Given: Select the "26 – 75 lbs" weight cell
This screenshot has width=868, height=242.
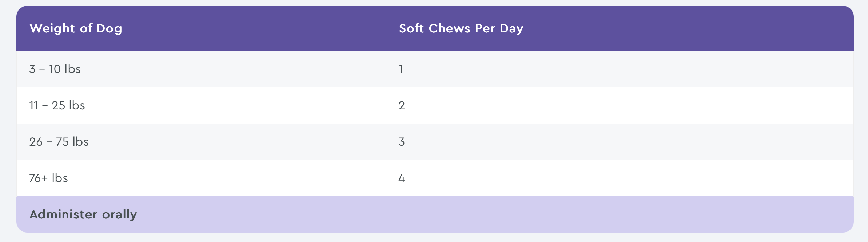Looking at the screenshot, I should pos(59,142).
